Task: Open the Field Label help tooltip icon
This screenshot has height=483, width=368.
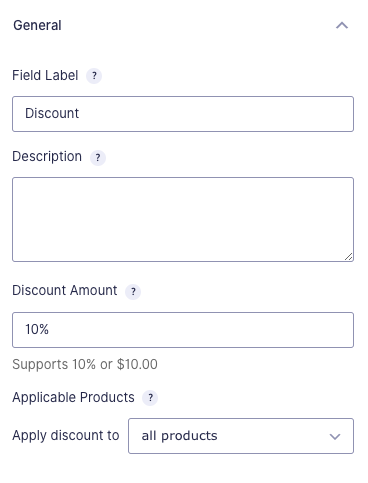Action: tap(94, 76)
